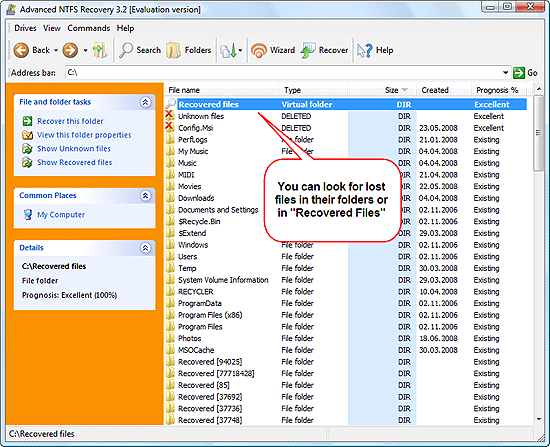Click the folder icon beside Users
Image resolution: width=550 pixels, height=447 pixels.
[x=170, y=256]
